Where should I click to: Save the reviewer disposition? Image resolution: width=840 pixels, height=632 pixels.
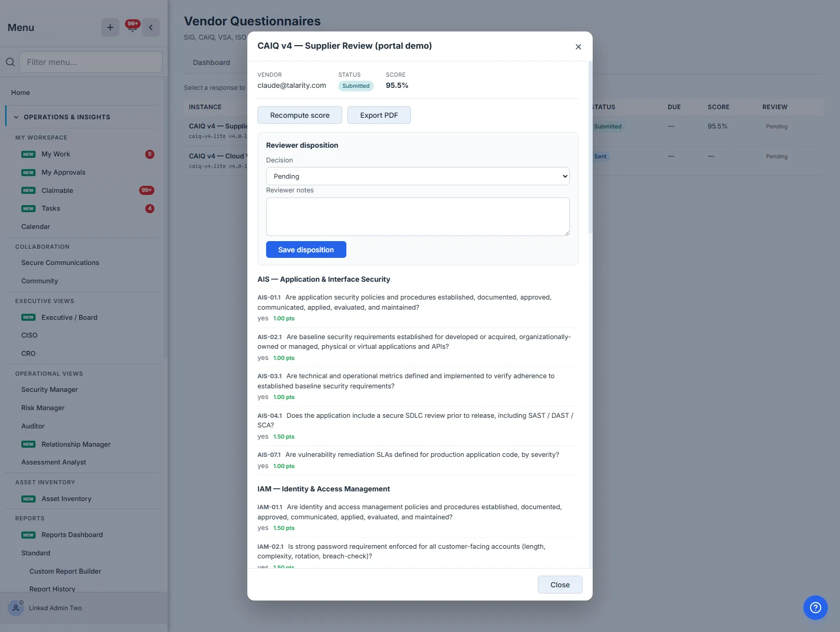point(306,250)
